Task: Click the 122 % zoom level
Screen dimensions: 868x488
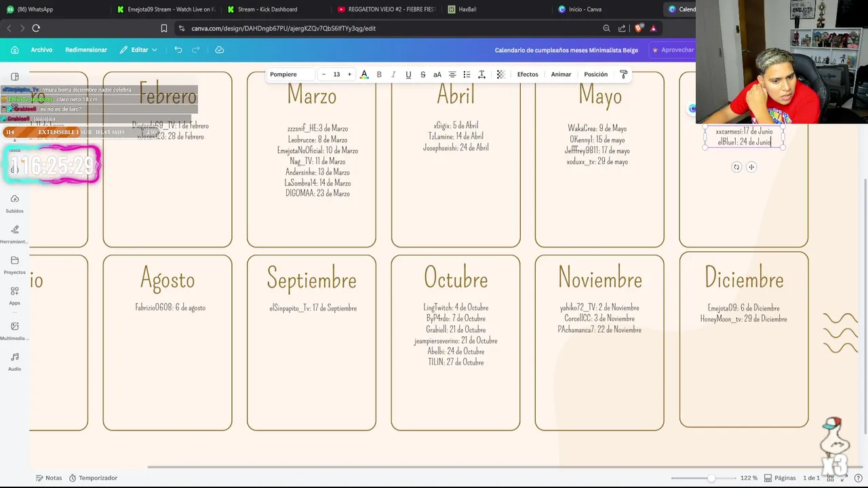Action: 749,478
